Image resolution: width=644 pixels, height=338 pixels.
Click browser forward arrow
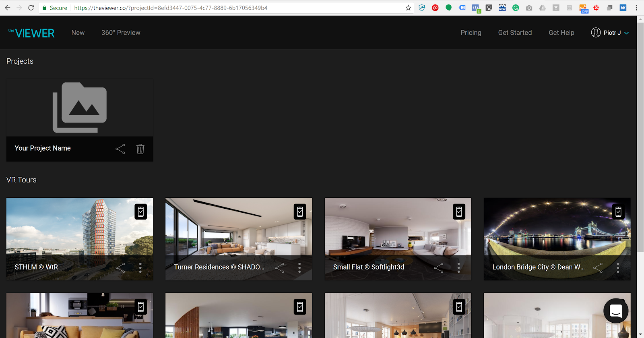click(19, 8)
